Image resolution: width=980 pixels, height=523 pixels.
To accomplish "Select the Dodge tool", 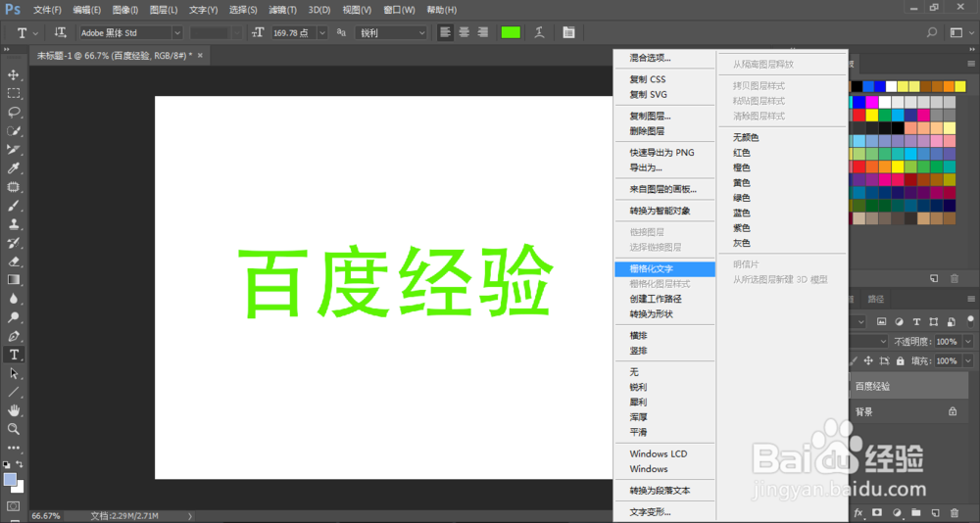I will coord(13,317).
